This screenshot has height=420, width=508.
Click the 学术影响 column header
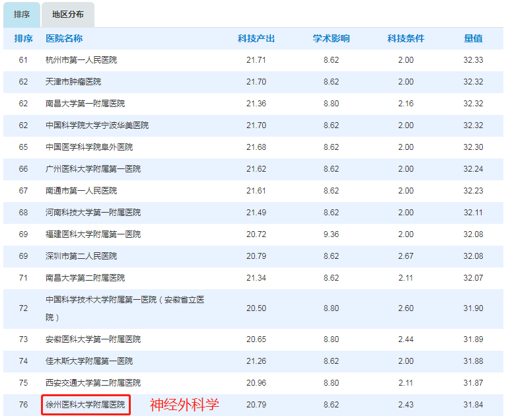click(x=331, y=38)
